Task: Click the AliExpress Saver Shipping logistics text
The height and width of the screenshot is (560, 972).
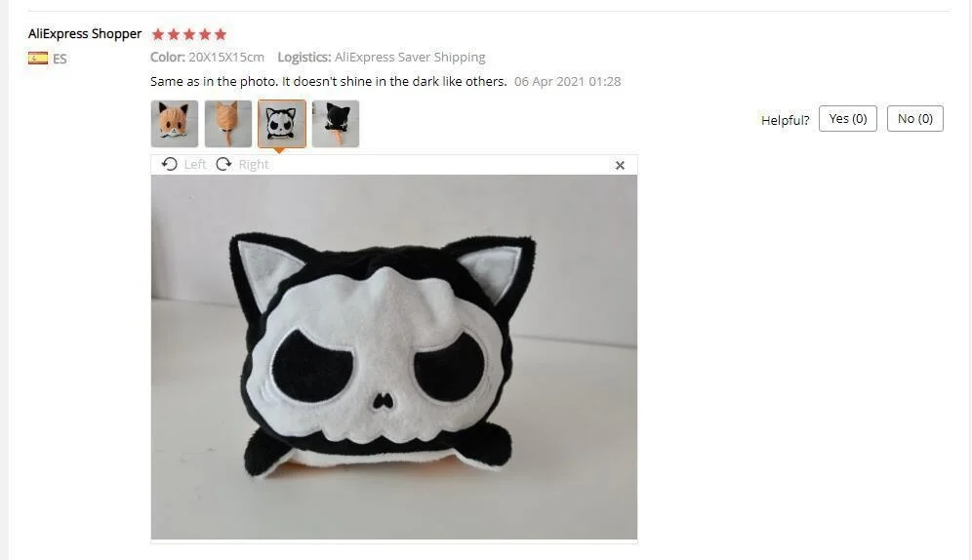Action: point(410,57)
